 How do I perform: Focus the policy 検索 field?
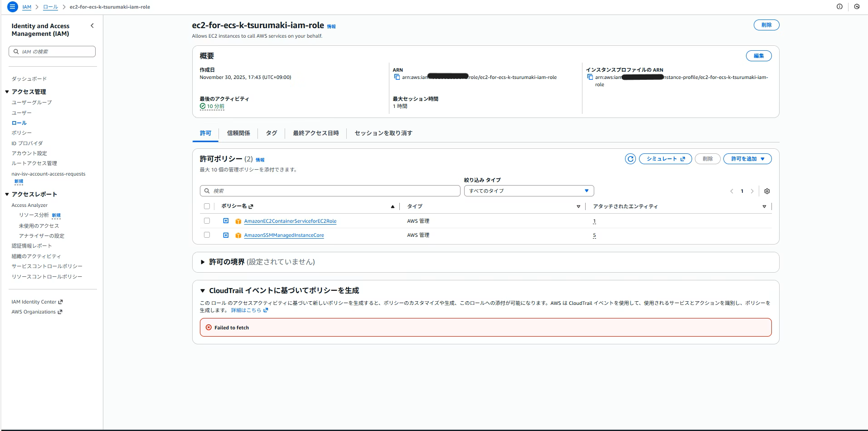[x=330, y=191]
